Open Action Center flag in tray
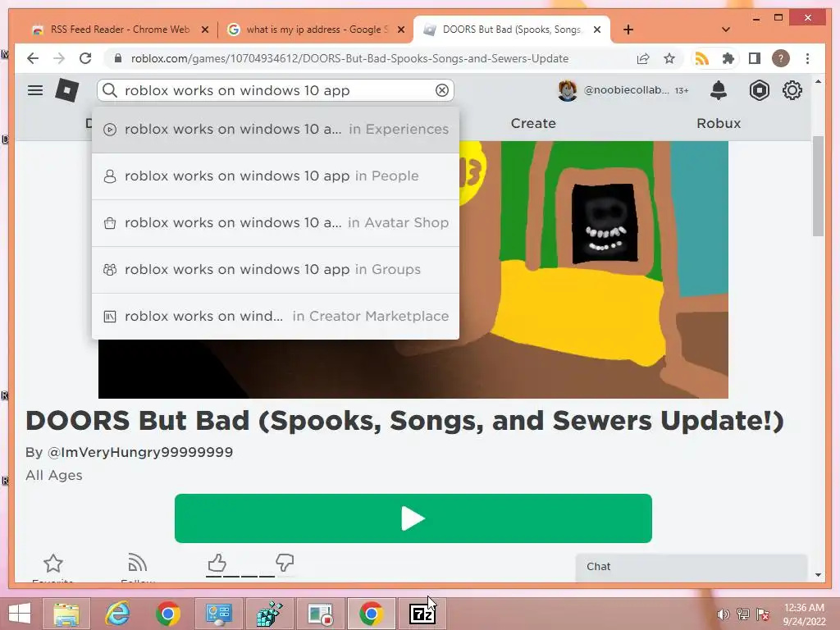The image size is (840, 630). 763,614
